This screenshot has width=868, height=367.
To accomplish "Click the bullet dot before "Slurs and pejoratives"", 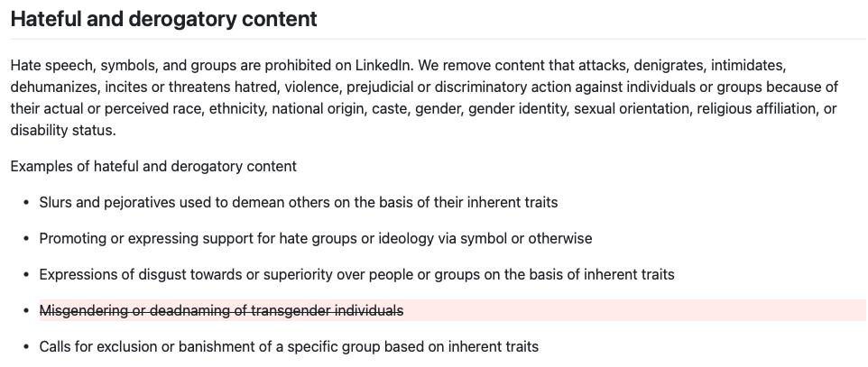I will tap(26, 203).
